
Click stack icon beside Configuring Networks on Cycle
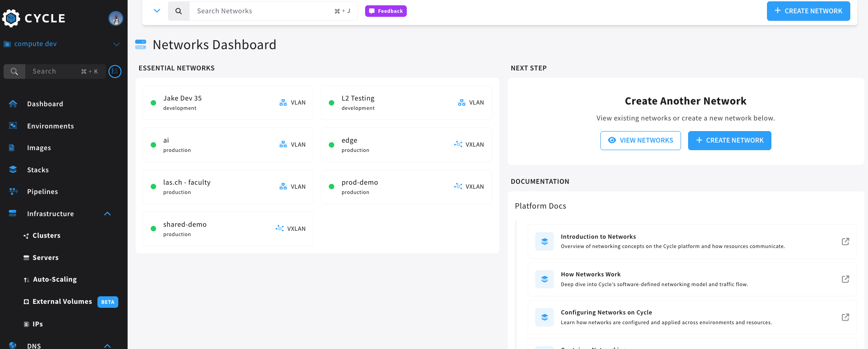point(545,317)
